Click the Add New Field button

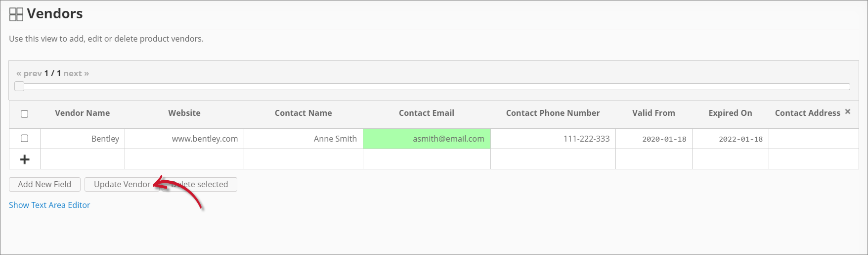click(44, 184)
